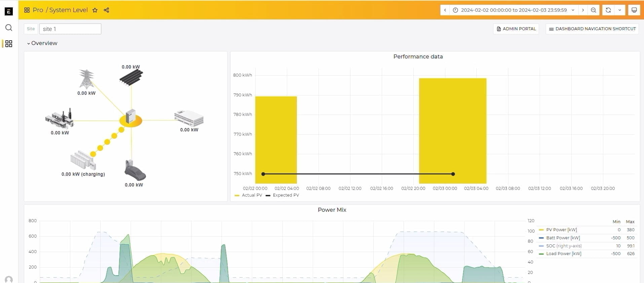The height and width of the screenshot is (283, 644).
Task: Open Dashboard Navigation Shortcut menu
Action: pyautogui.click(x=592, y=29)
